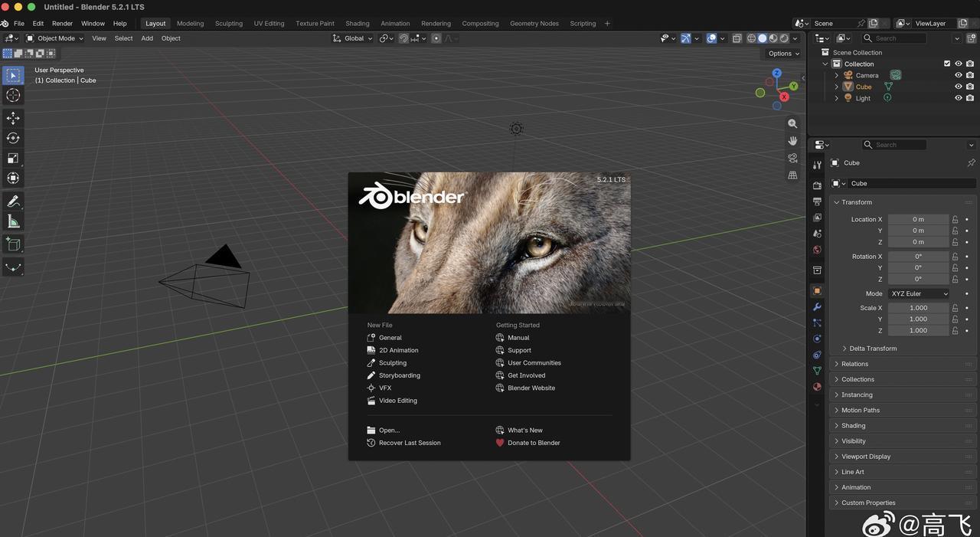
Task: Switch to the Sculpting workspace tab
Action: (x=228, y=23)
